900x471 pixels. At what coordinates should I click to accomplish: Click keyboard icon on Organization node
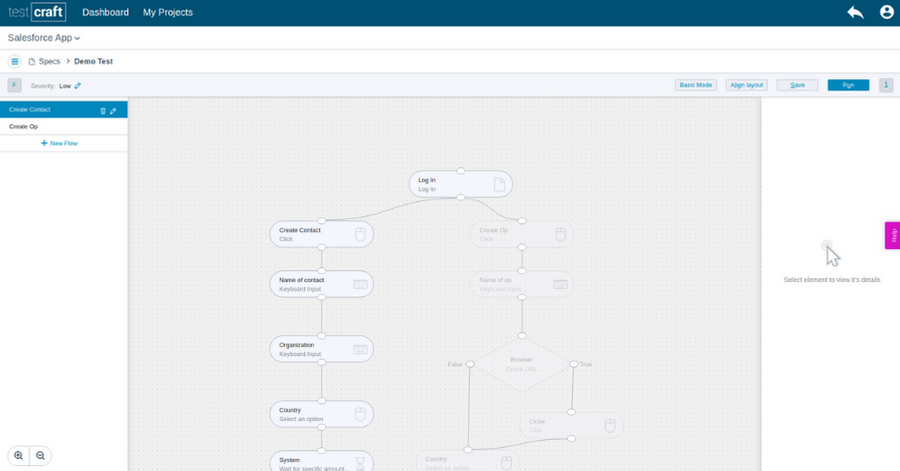[360, 349]
